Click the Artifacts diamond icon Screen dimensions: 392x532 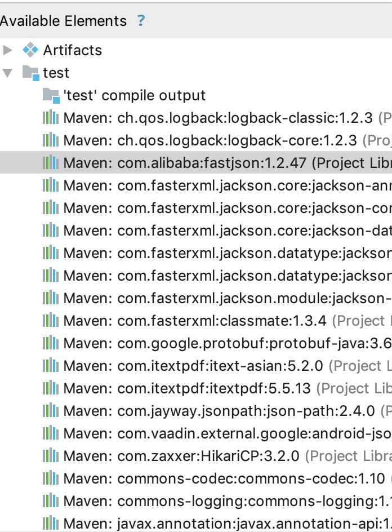[x=30, y=50]
